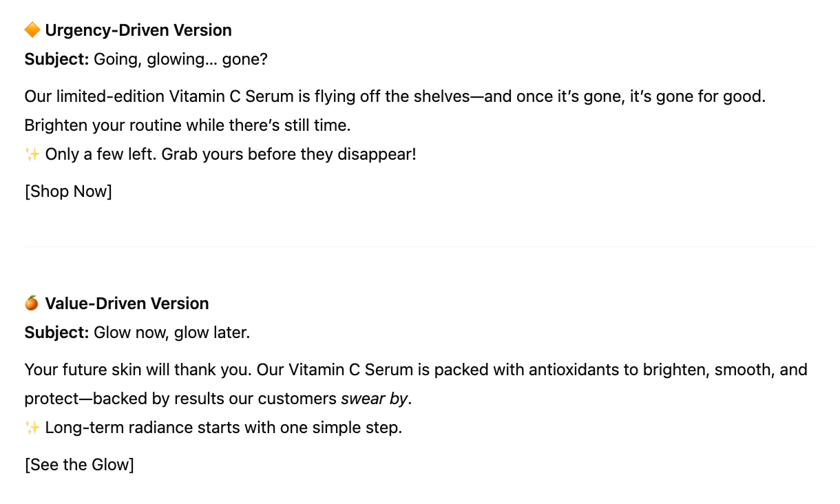Click sparkles emoji before Only a few left
840x504 pixels.
pyautogui.click(x=32, y=154)
